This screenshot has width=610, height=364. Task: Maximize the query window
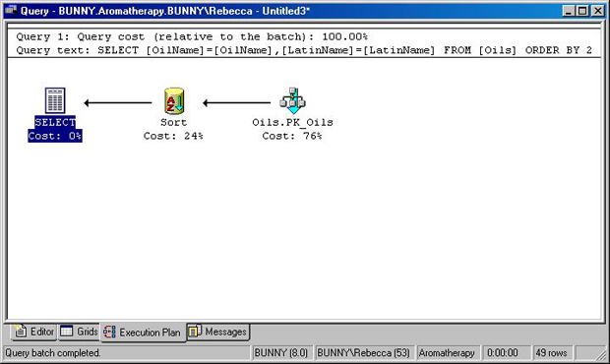(x=582, y=11)
